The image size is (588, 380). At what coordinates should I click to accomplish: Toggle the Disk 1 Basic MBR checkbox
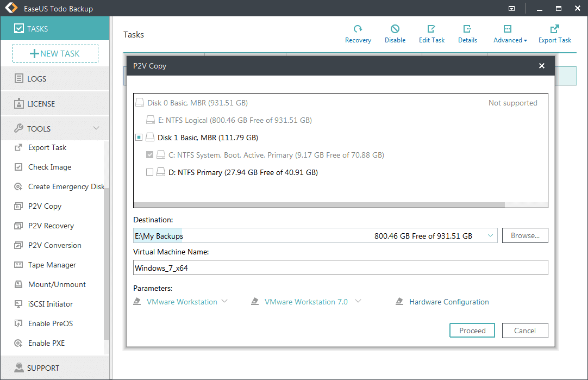click(x=139, y=138)
